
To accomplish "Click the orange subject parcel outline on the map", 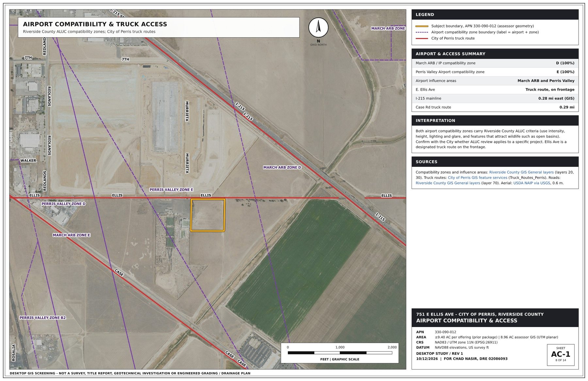I will tap(208, 215).
